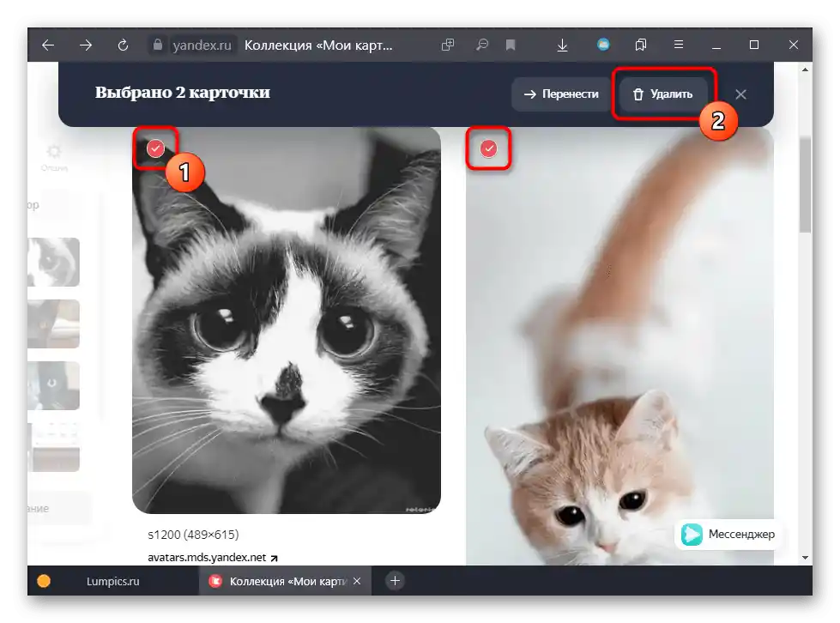Click the scrollbar up arrow
The image size is (840, 623).
(805, 70)
